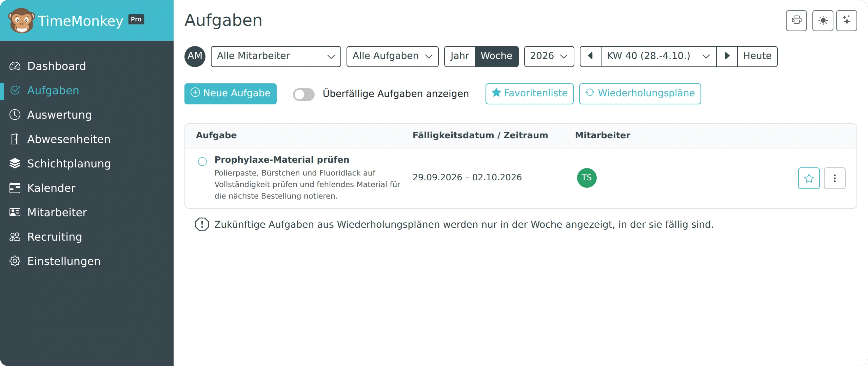Click the sparkle AI icon button
Viewport: 868px width, 366px height.
pos(847,21)
